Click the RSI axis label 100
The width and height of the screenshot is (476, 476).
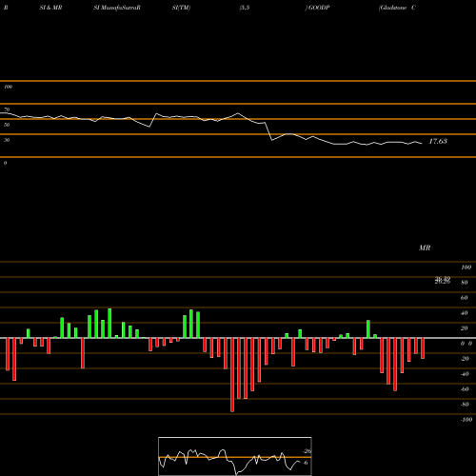point(9,87)
